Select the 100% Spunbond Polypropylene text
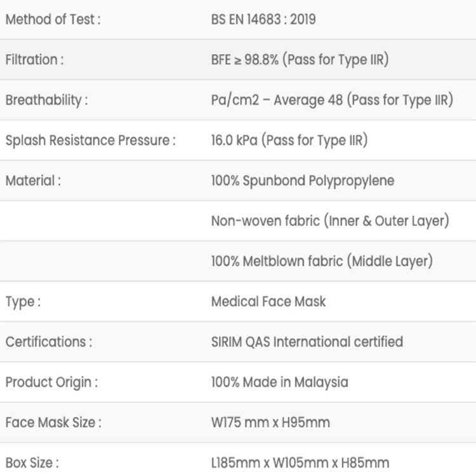The width and height of the screenshot is (476, 476). [302, 181]
